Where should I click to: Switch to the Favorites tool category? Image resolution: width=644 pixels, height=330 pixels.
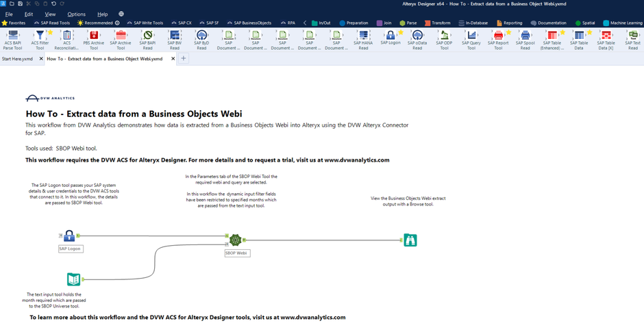click(x=14, y=23)
